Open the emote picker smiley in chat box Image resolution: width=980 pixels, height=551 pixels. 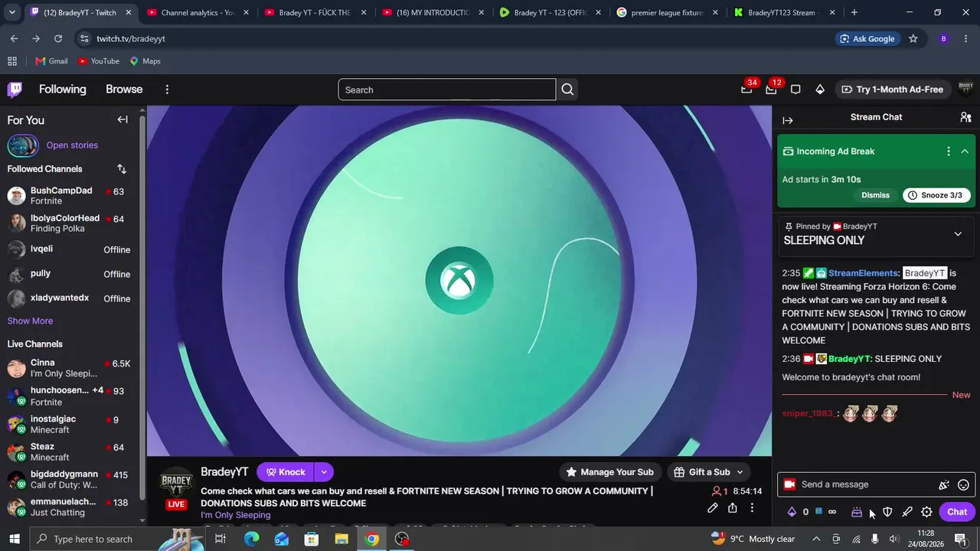(x=964, y=484)
